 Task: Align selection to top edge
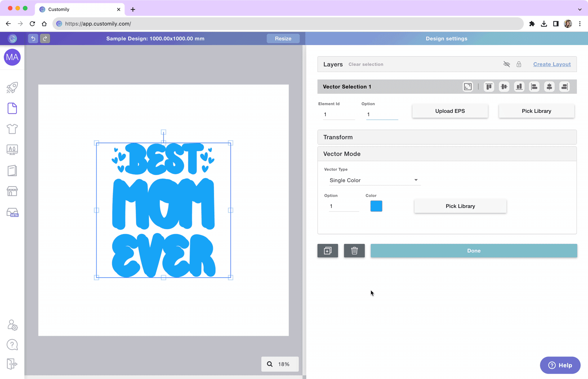(x=489, y=87)
